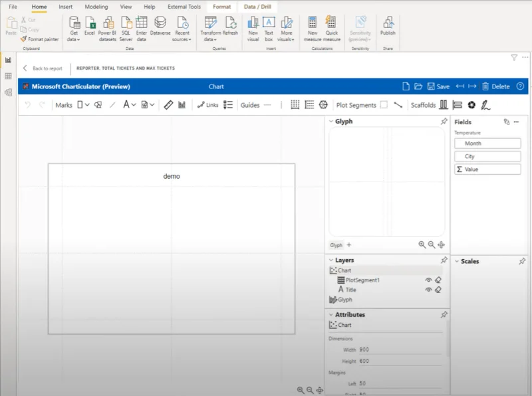The height and width of the screenshot is (396, 532).
Task: Open Data / Drill tab
Action: coord(257,7)
